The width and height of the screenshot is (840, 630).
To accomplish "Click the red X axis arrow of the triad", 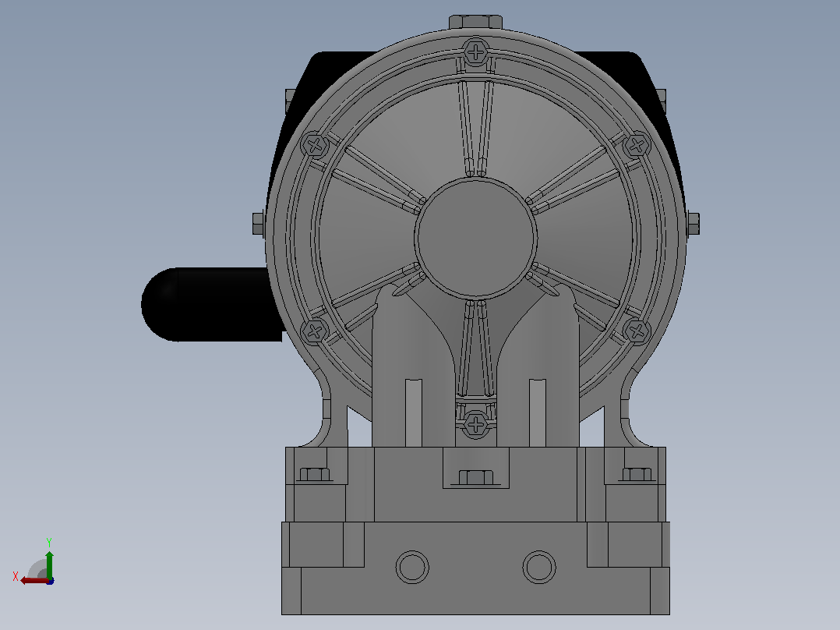I will click(34, 580).
